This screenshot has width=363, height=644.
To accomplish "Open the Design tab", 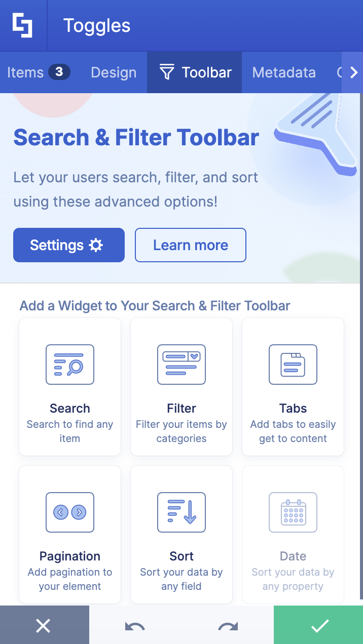I will click(113, 72).
